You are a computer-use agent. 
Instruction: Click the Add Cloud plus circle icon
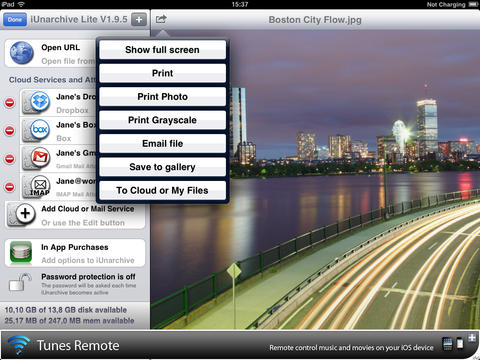click(x=25, y=214)
